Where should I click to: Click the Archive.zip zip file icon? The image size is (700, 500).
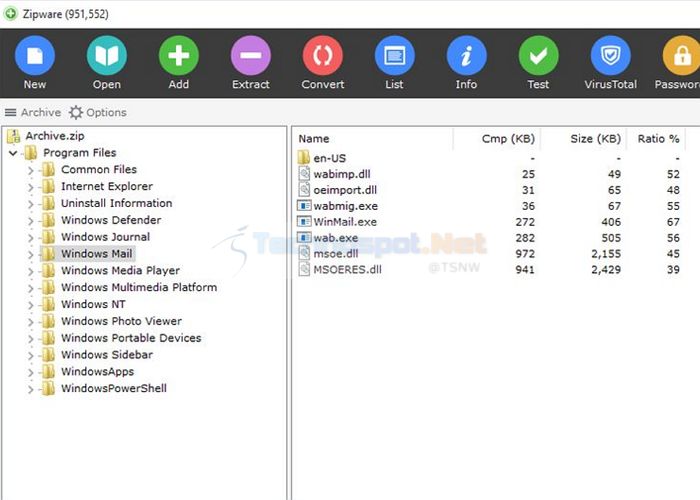coord(14,136)
